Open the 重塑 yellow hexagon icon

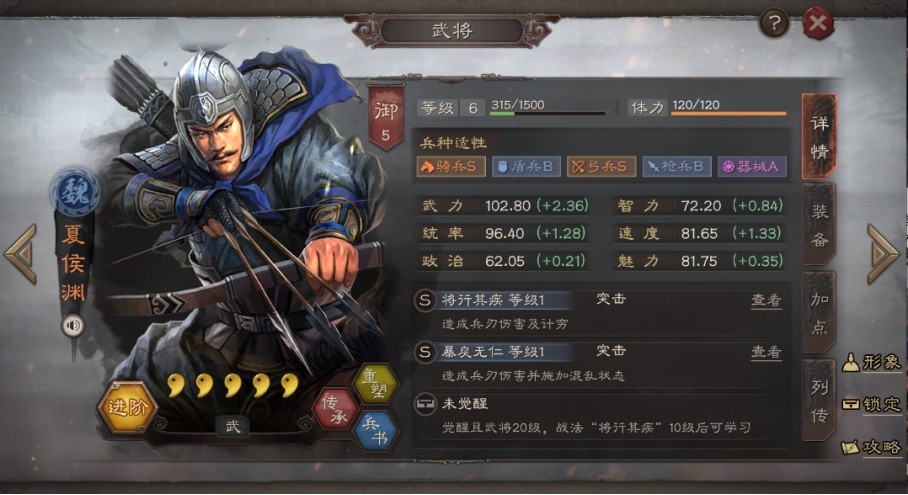376,384
